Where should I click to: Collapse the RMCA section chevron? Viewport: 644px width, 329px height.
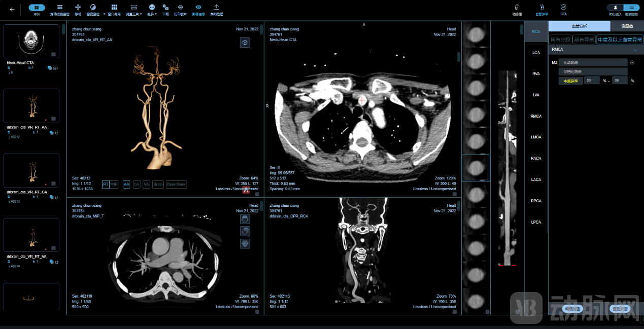(635, 50)
